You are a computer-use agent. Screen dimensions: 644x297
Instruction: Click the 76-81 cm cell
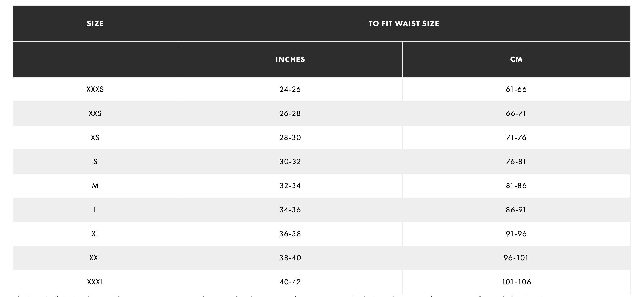pyautogui.click(x=516, y=161)
